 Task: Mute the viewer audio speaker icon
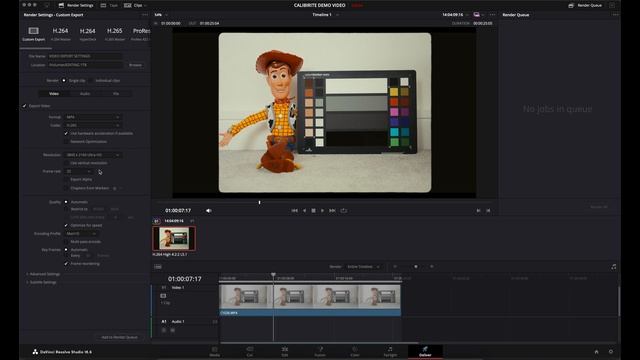[209, 211]
